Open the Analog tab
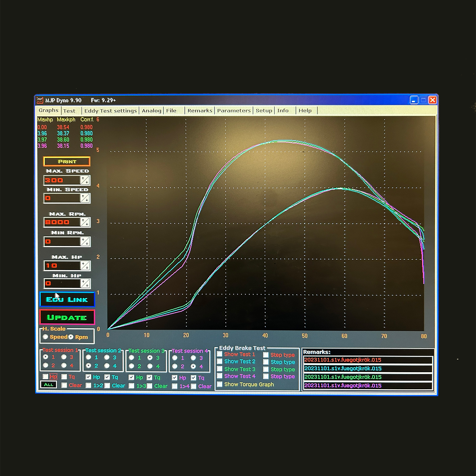Viewport: 476px width, 476px height. pos(152,111)
